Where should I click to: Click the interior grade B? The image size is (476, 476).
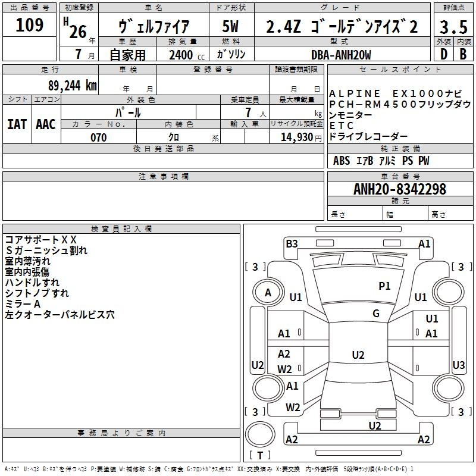464,54
